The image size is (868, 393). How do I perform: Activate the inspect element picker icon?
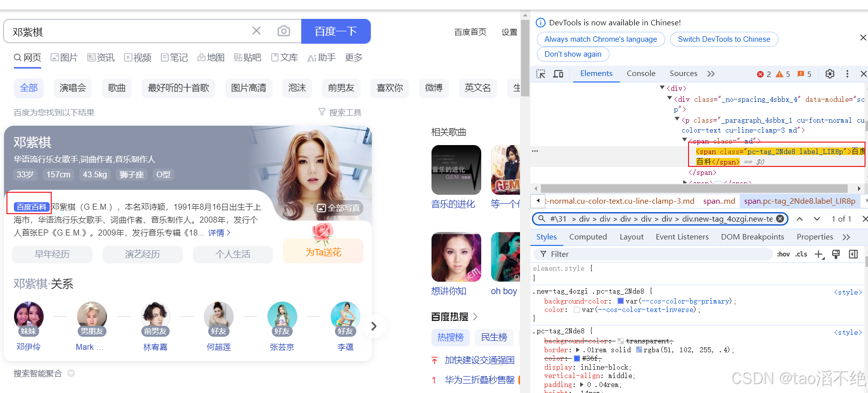point(541,74)
